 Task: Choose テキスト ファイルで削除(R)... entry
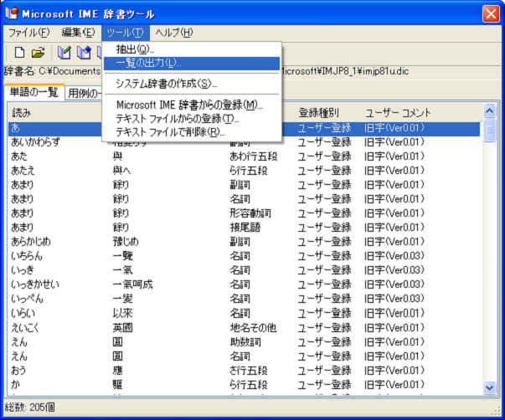tap(171, 131)
